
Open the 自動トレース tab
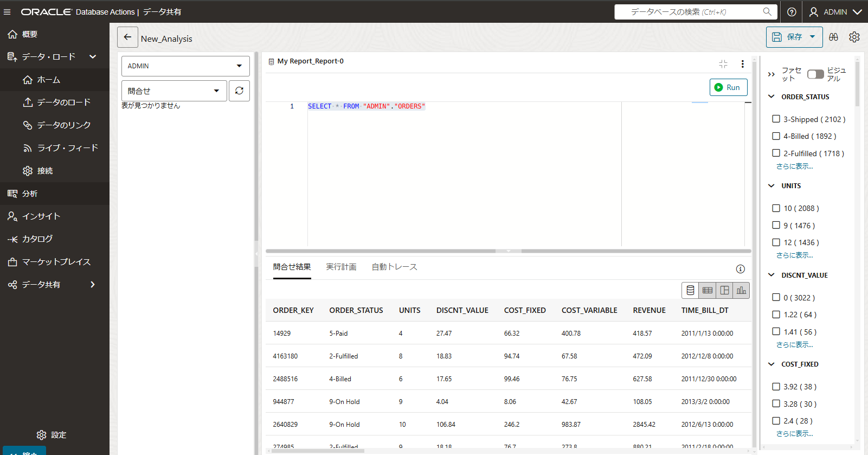click(394, 267)
